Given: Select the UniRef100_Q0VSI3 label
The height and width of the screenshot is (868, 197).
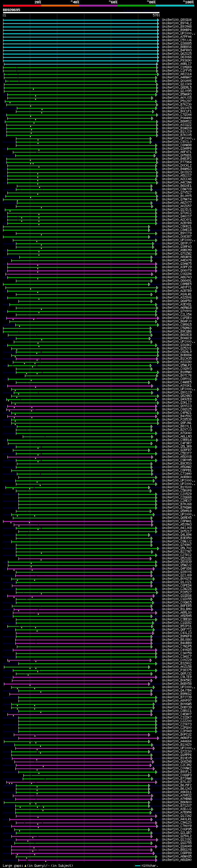Looking at the screenshot, I should (x=176, y=406).
